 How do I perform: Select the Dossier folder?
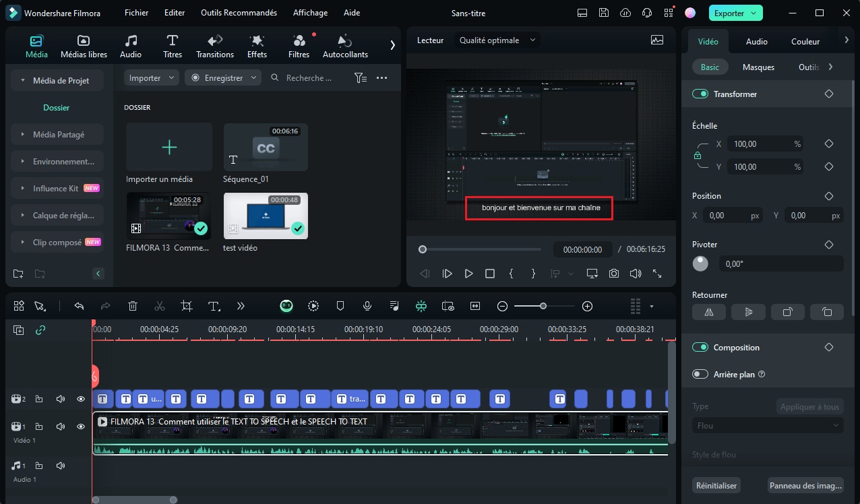click(x=57, y=108)
